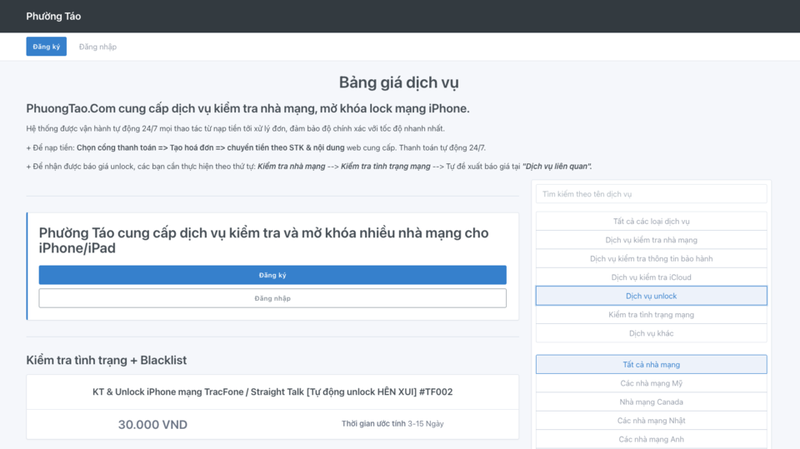This screenshot has width=800, height=449.
Task: Select Kiểm tra tình trạng mạng filter
Action: (x=651, y=314)
